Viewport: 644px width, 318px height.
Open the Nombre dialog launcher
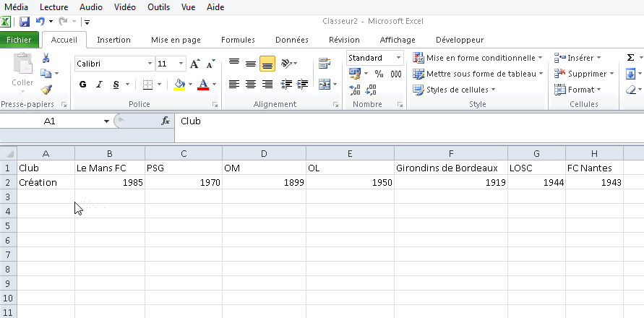(400, 105)
